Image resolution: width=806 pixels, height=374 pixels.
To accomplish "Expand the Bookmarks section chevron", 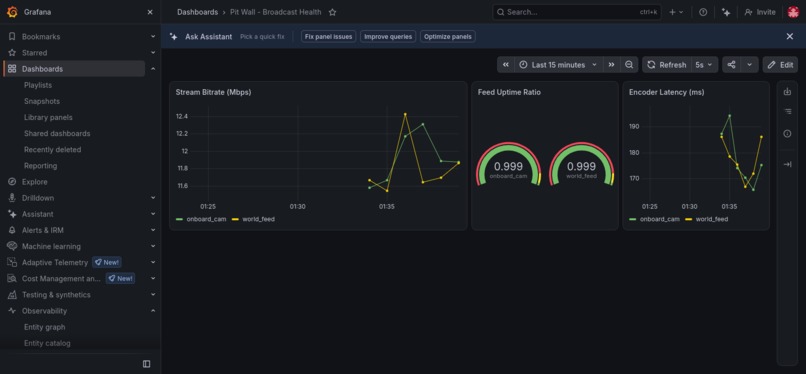I will pos(153,36).
